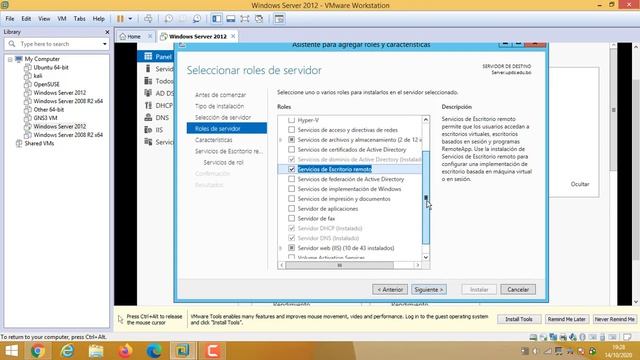Pause the virtual machine from toolbar
The height and width of the screenshot is (360, 640).
click(x=120, y=19)
